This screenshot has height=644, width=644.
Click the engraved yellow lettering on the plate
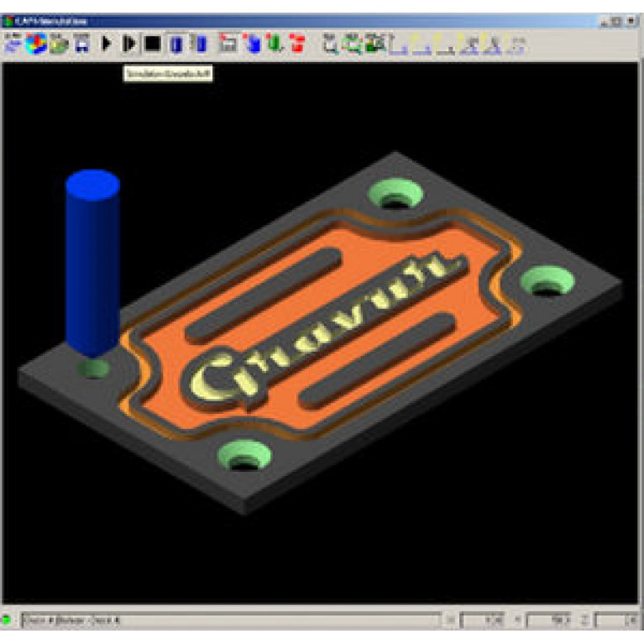point(324,328)
